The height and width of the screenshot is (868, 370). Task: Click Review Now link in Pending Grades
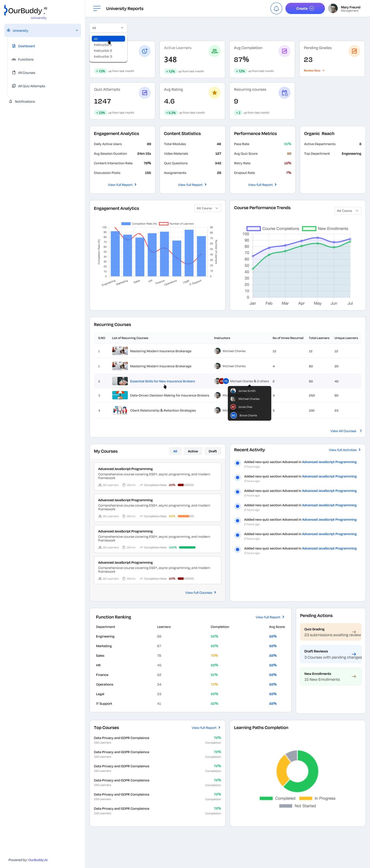[x=314, y=70]
